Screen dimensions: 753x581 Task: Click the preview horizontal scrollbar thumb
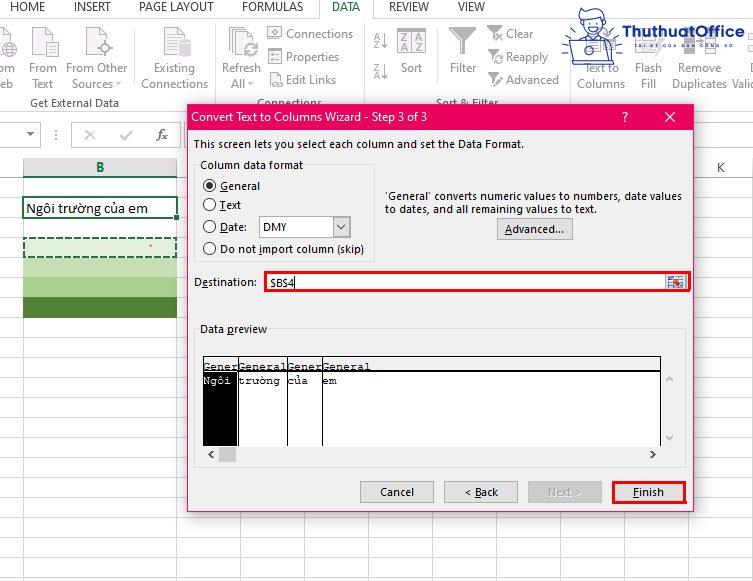[228, 454]
